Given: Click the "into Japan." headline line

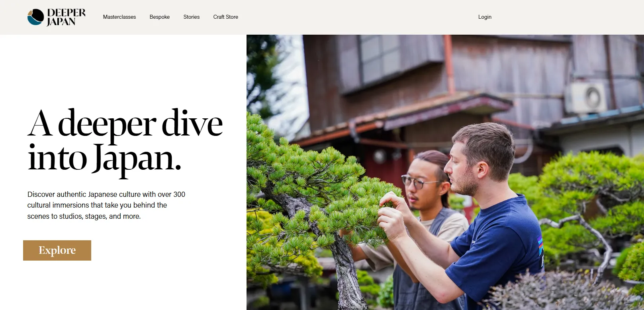Looking at the screenshot, I should (104, 159).
